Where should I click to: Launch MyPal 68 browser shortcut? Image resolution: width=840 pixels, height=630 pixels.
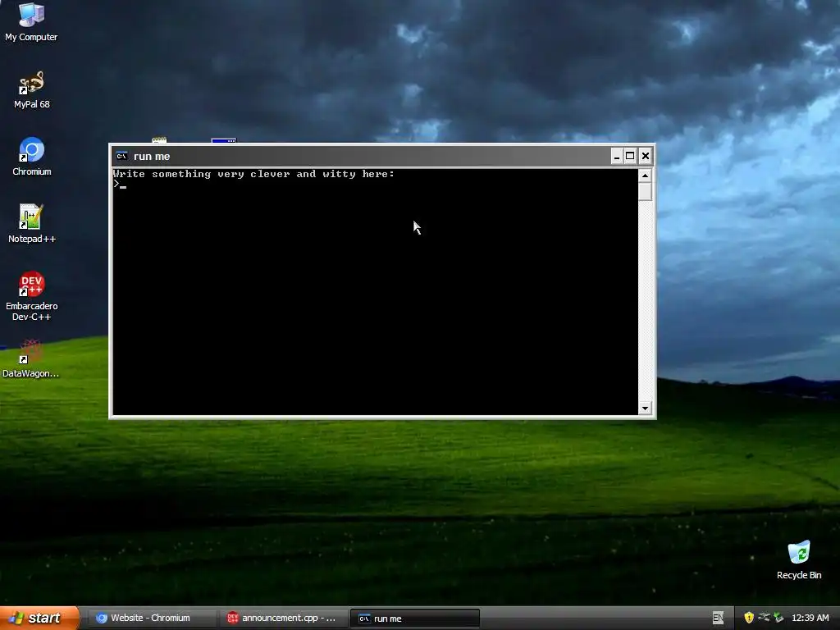[x=31, y=90]
